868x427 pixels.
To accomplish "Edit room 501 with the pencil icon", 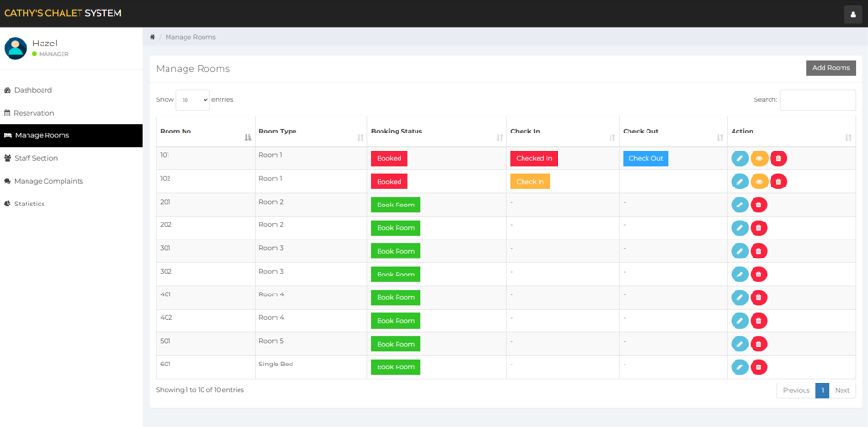I will click(739, 344).
